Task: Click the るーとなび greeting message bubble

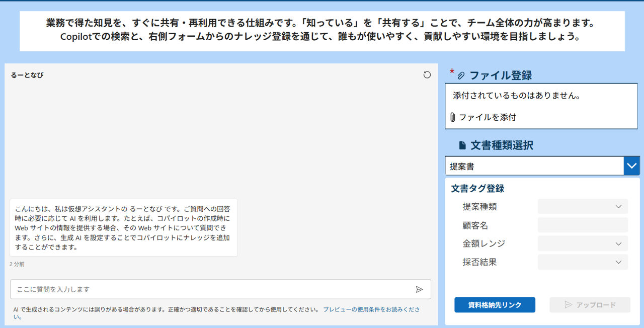Action: point(123,228)
